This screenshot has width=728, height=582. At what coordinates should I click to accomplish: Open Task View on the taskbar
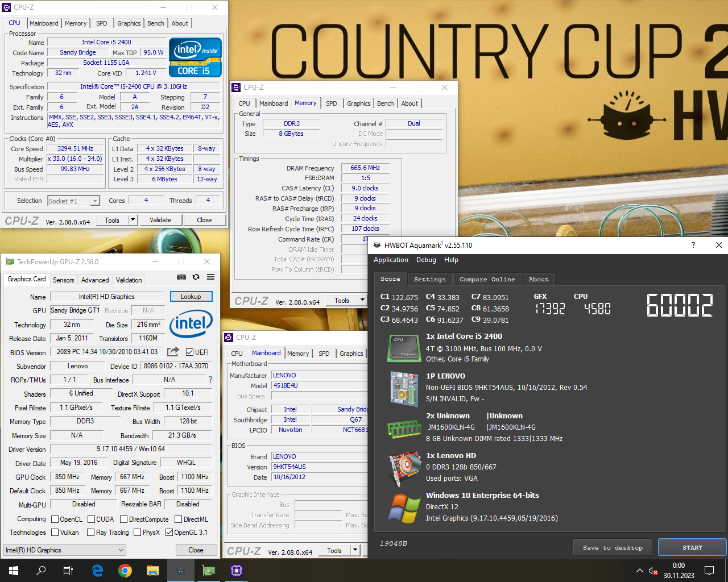(x=68, y=570)
